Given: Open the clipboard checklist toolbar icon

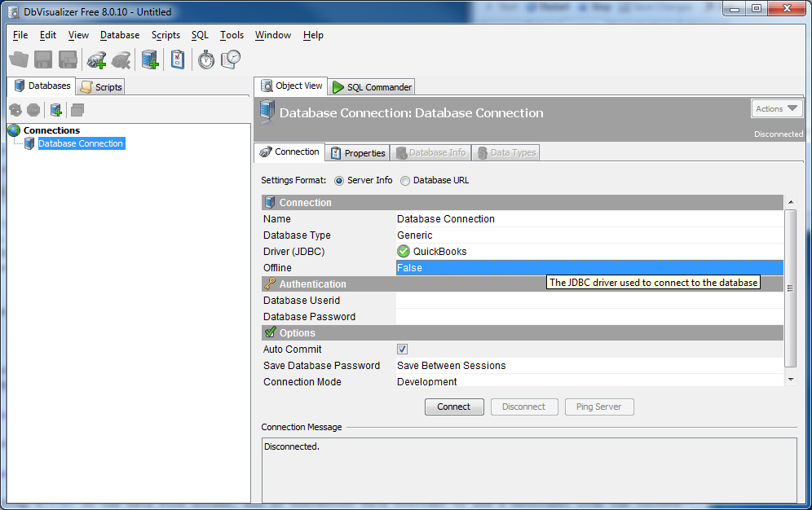Looking at the screenshot, I should (x=177, y=59).
